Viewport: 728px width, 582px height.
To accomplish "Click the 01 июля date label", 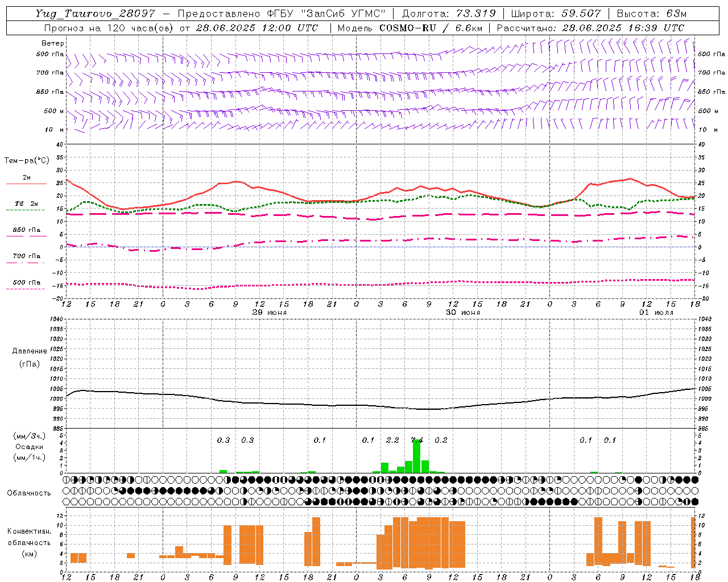I will (656, 313).
